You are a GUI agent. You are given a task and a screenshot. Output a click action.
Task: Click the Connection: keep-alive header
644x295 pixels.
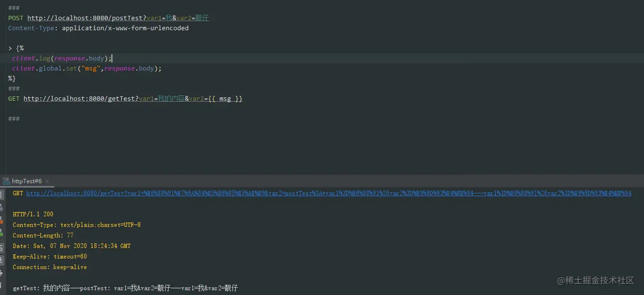50,267
